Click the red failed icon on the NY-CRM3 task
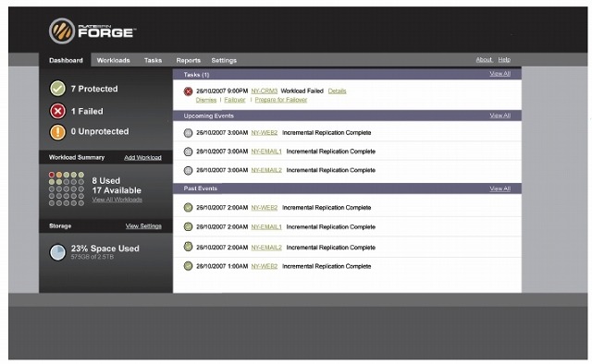Viewport: 592px width, 364px height. click(x=188, y=91)
